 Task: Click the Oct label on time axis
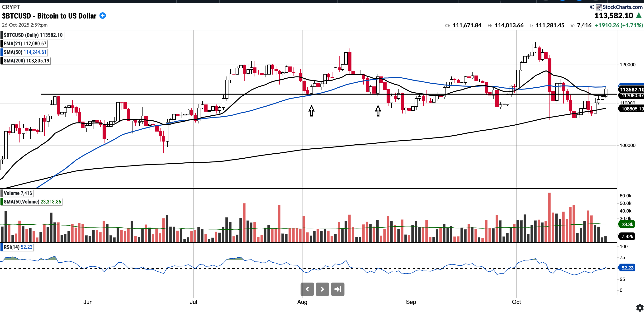click(516, 302)
